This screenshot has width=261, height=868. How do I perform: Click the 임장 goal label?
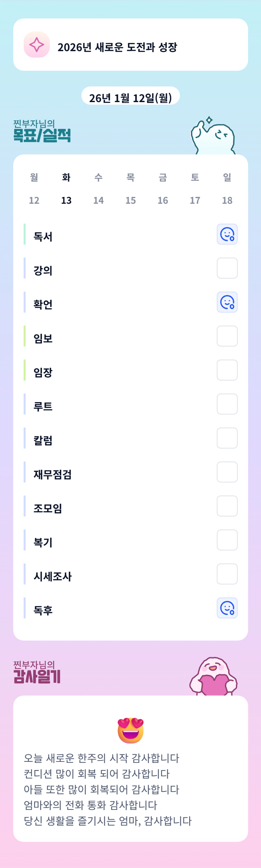pyautogui.click(x=43, y=372)
